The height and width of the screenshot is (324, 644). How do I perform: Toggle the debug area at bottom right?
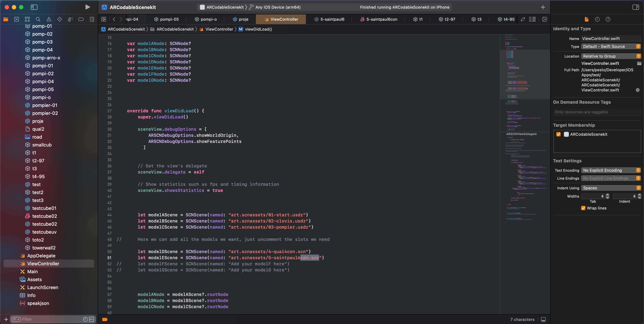pos(543,319)
